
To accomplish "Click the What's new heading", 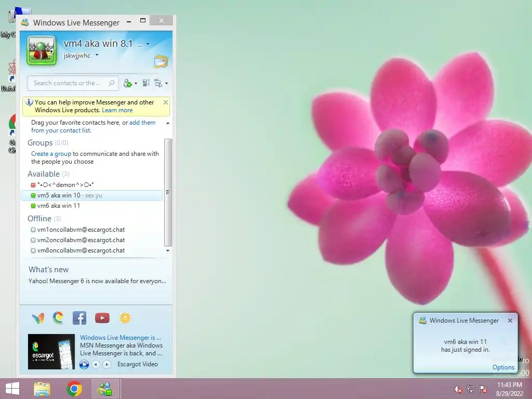I will tap(48, 270).
